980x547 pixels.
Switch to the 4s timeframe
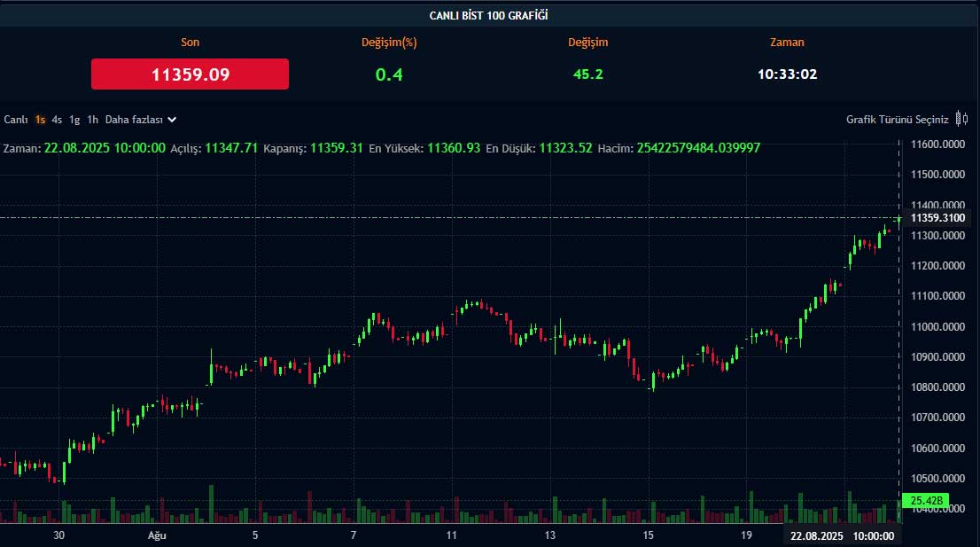(x=57, y=120)
